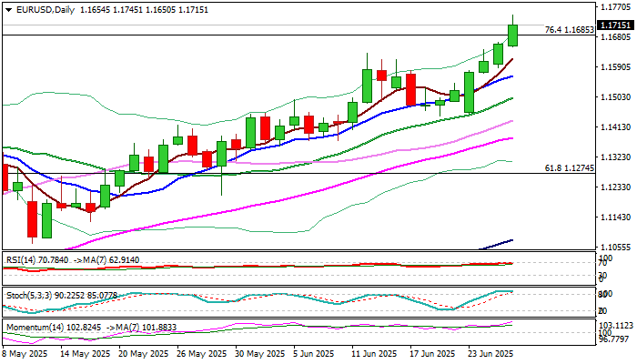
Task: Select the EURUSD,Daily chart title text
Action: (x=45, y=10)
